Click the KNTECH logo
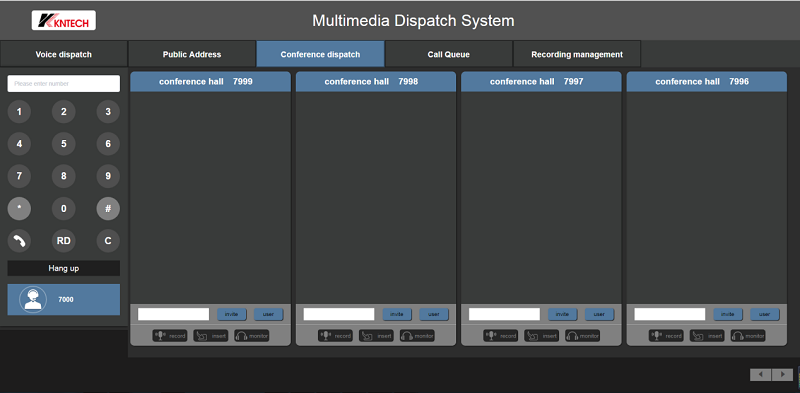The height and width of the screenshot is (393, 800). [x=64, y=20]
